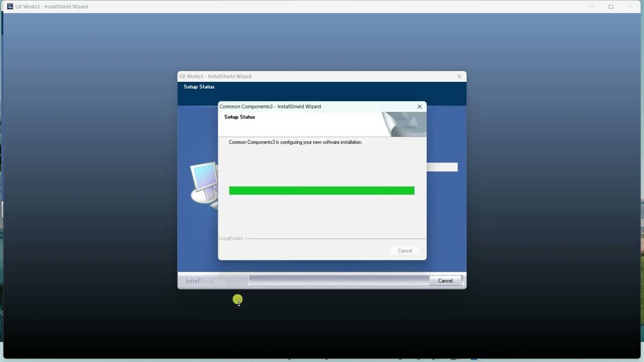
Task: Click the 'Setup Status' heading in Common Components3 dialog
Action: [x=239, y=117]
